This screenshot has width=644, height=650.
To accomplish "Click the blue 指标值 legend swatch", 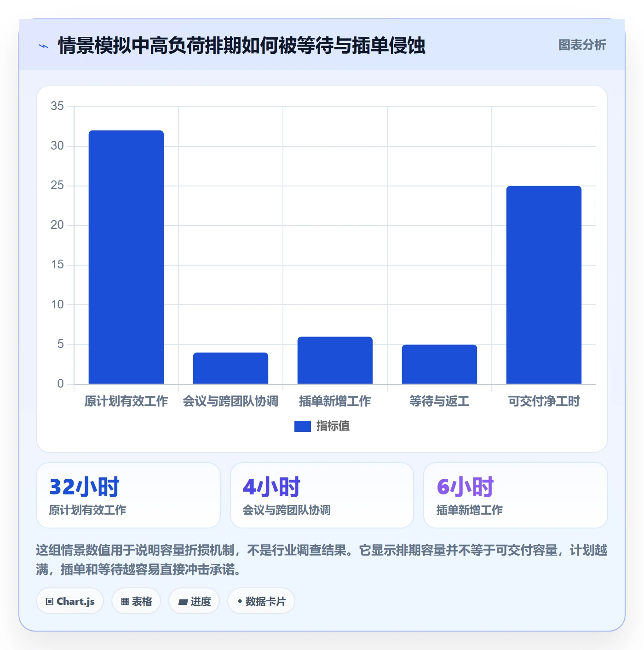I will coord(302,426).
